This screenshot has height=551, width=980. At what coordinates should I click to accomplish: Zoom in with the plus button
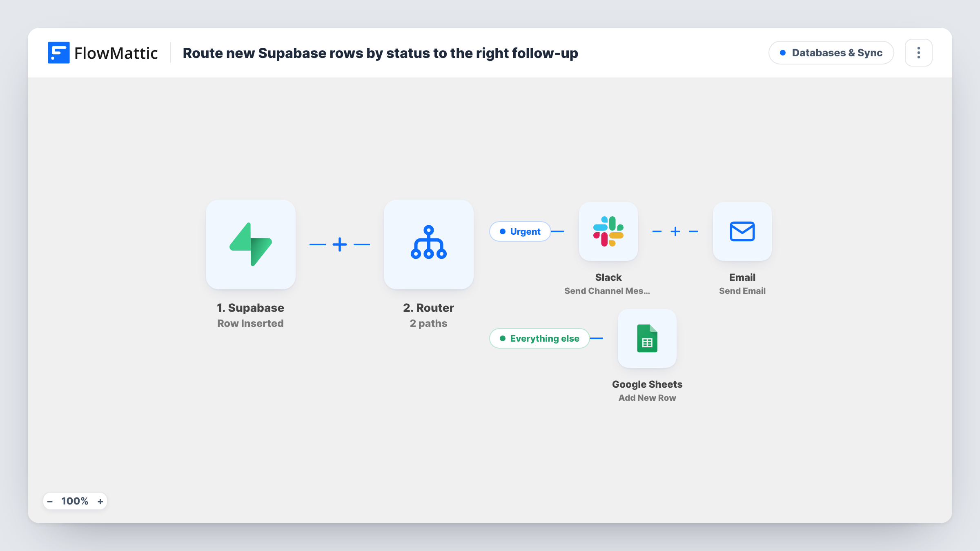[x=100, y=501]
